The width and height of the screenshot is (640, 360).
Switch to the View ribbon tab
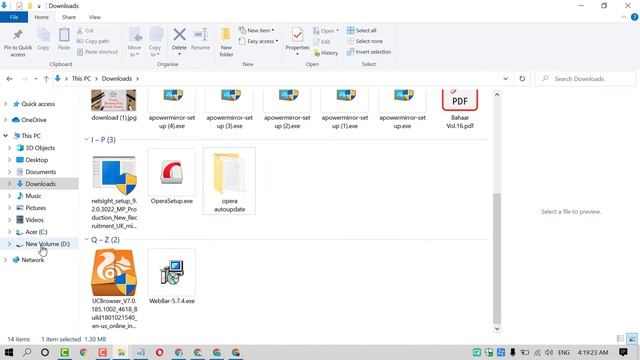point(95,17)
